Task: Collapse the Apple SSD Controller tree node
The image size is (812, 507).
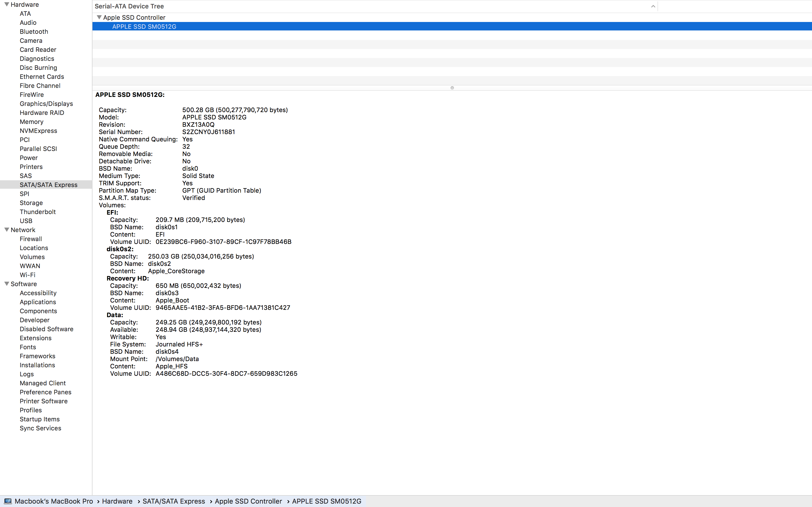Action: tap(99, 17)
